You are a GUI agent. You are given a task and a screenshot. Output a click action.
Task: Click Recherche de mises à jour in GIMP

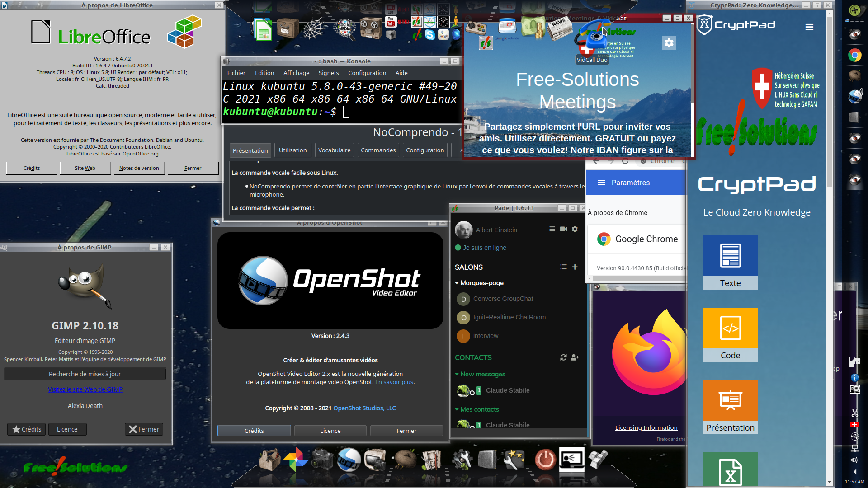click(x=85, y=374)
